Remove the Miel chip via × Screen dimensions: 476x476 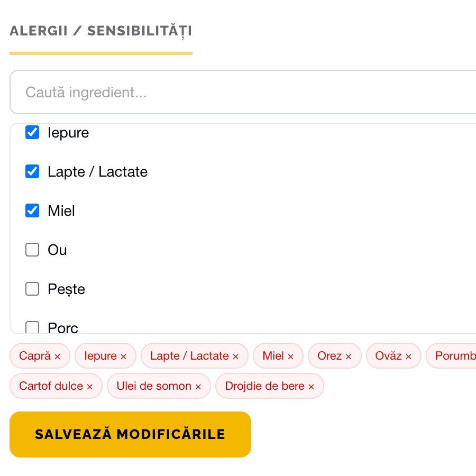pyautogui.click(x=290, y=357)
